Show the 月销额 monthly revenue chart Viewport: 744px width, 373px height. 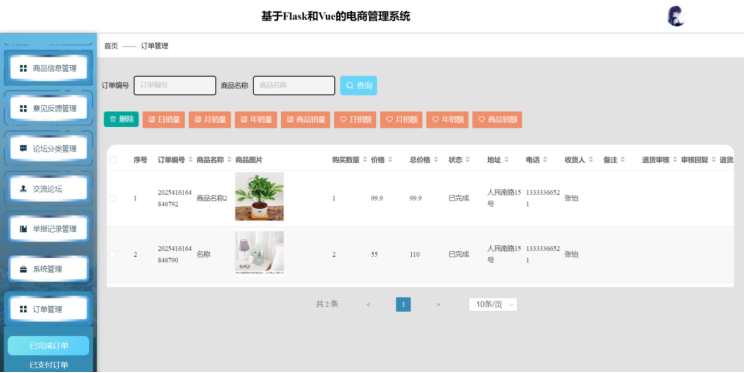(401, 120)
